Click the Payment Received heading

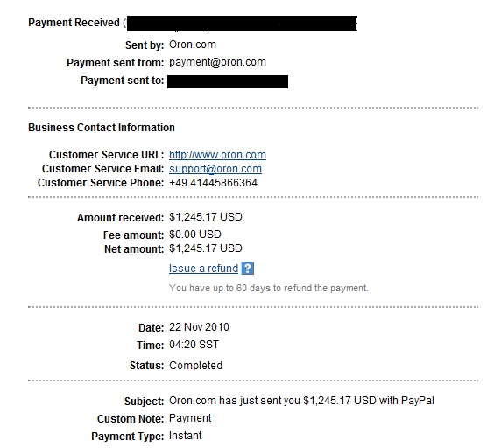[74, 23]
